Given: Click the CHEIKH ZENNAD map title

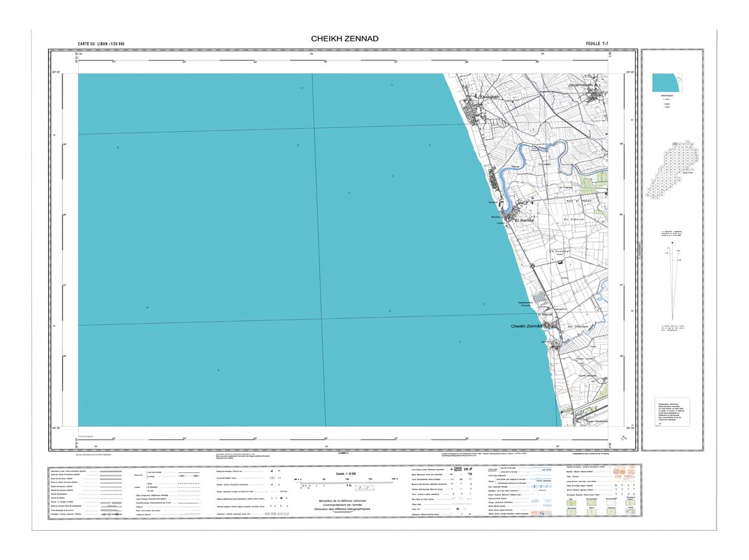Looking at the screenshot, I should point(345,39).
